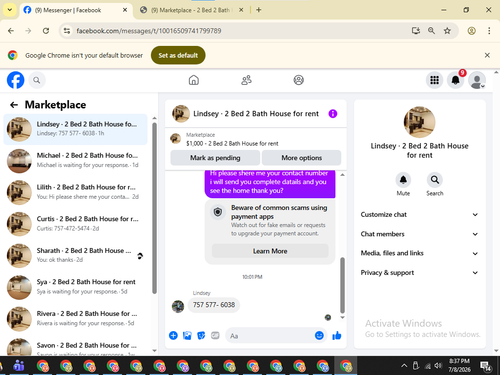500x375 pixels.
Task: Click the conversation list scrollbar
Action: click(154, 208)
